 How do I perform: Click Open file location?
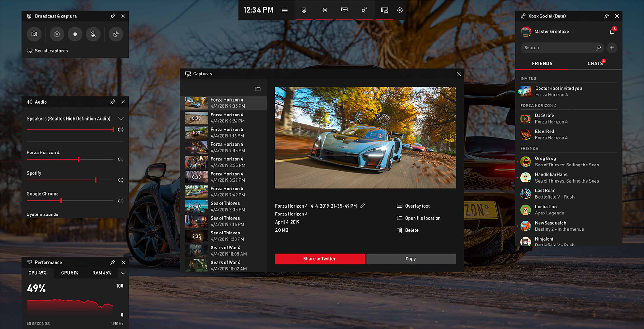(x=419, y=218)
